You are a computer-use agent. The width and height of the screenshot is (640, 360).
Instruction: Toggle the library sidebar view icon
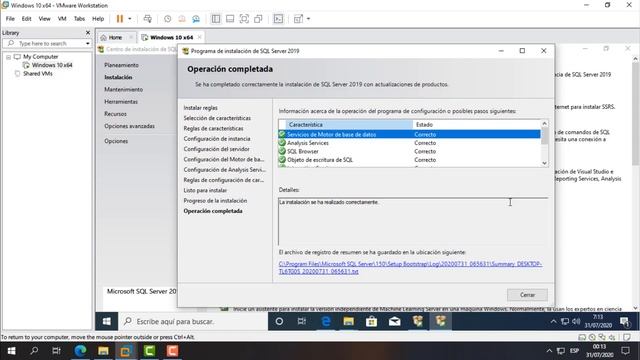(x=216, y=19)
